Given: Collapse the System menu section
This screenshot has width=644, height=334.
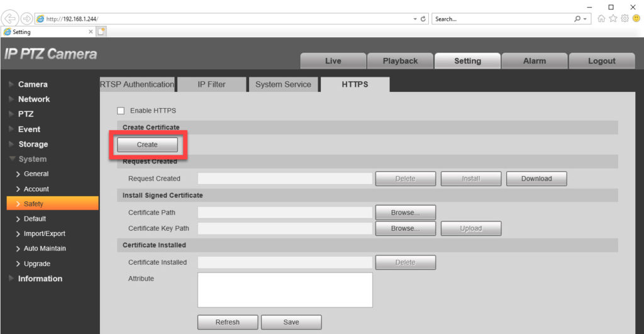Looking at the screenshot, I should point(32,159).
